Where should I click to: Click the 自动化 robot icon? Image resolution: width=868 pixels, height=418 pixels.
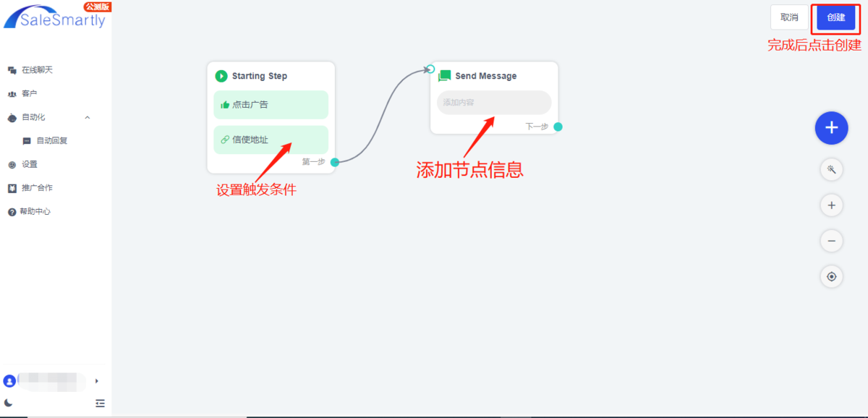(x=12, y=117)
